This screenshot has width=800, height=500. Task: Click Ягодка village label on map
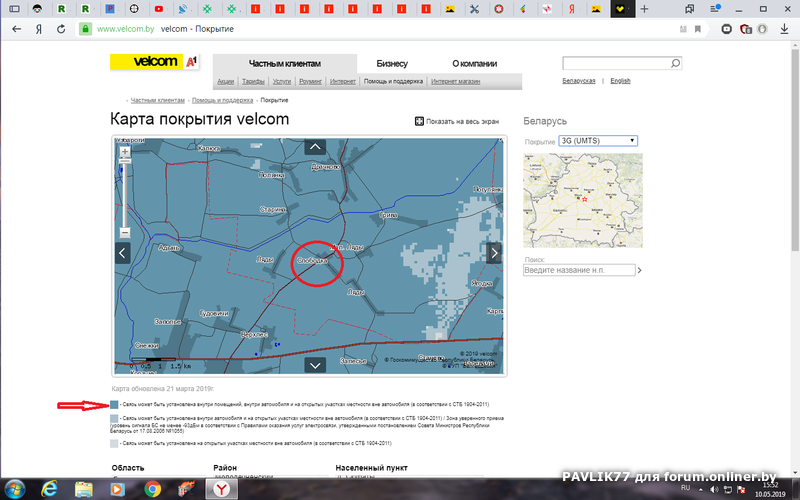(481, 283)
